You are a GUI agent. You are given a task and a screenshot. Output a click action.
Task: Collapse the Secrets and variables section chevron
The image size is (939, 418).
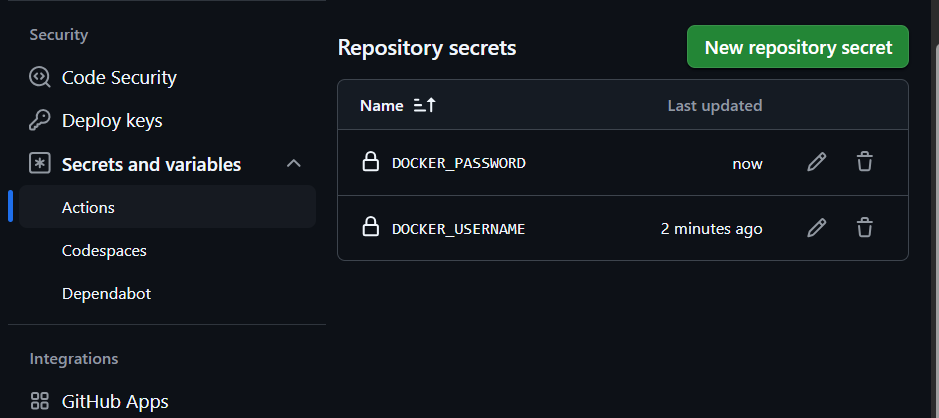tap(293, 163)
